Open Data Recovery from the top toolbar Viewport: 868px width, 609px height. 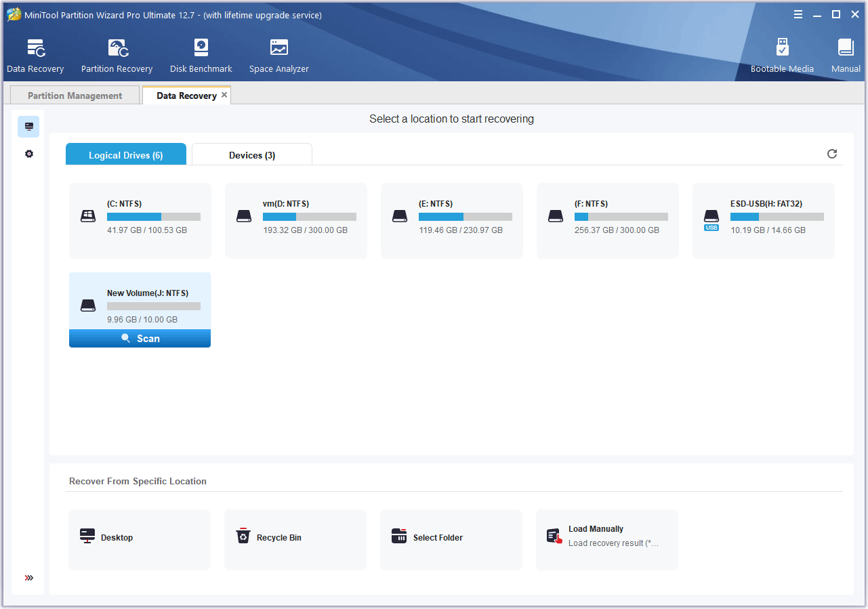tap(35, 56)
